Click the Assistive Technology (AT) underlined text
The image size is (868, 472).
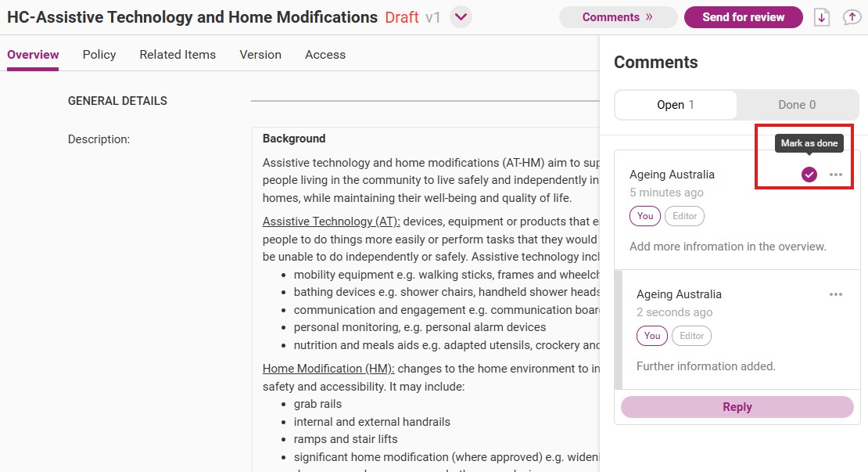(331, 222)
